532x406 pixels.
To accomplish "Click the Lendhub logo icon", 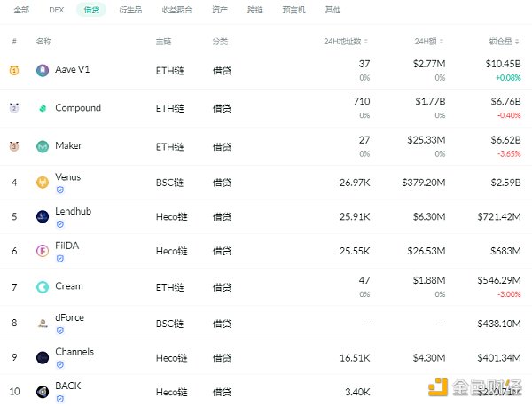I will [x=43, y=216].
